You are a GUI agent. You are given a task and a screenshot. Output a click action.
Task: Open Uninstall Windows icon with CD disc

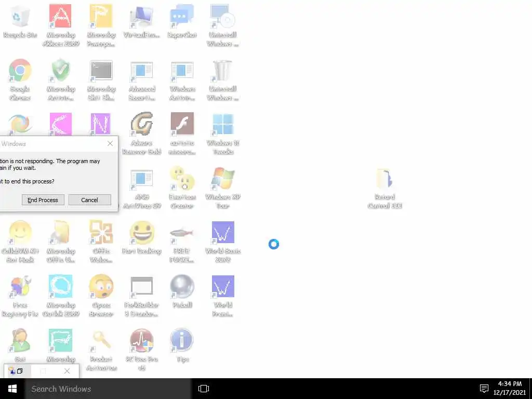point(222,25)
